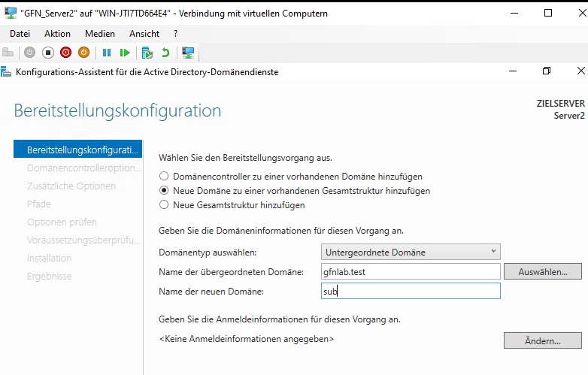Screen dimensions: 588x375
Task: Revert the VM with green arrow icon
Action: pos(165,53)
